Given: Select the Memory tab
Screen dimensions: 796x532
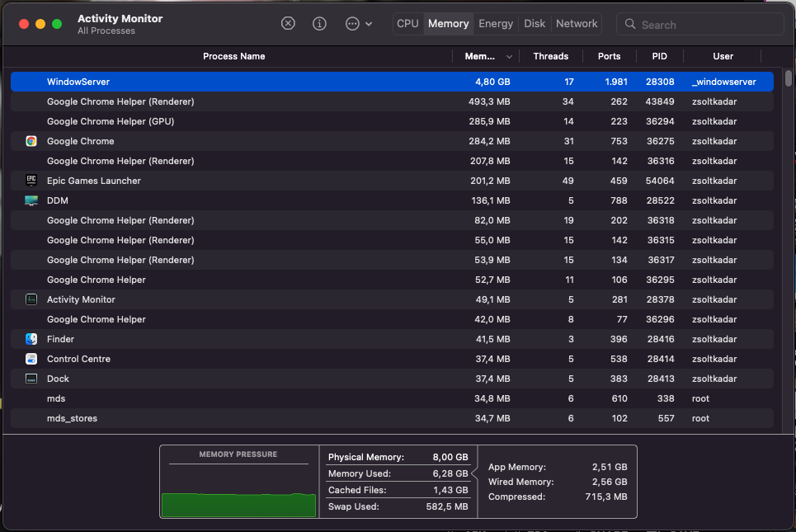Looking at the screenshot, I should click(x=448, y=24).
